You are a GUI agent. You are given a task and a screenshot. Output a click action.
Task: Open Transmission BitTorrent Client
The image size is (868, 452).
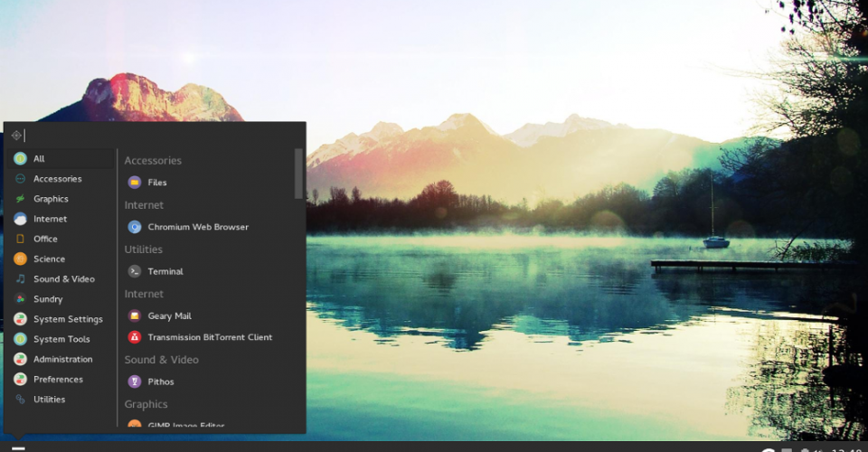(x=209, y=337)
